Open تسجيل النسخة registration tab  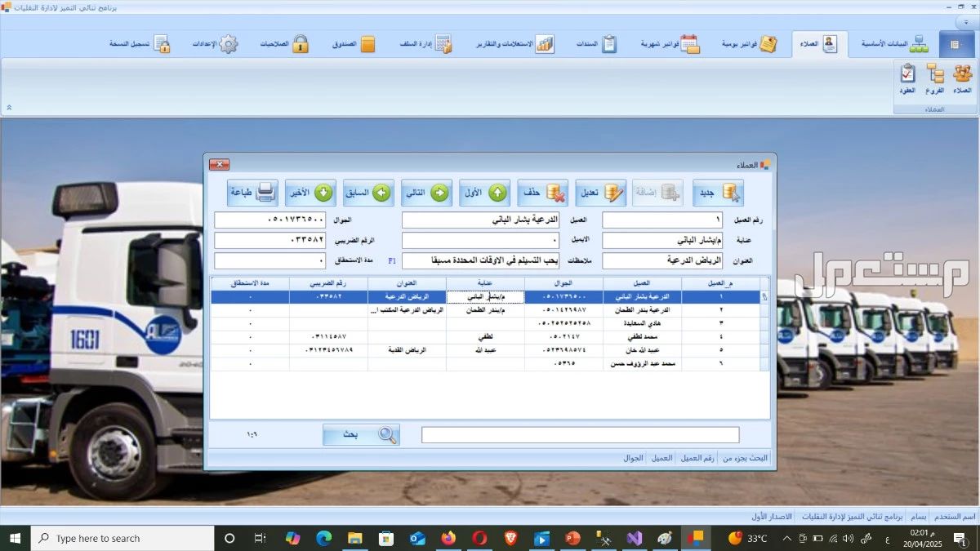click(x=140, y=44)
